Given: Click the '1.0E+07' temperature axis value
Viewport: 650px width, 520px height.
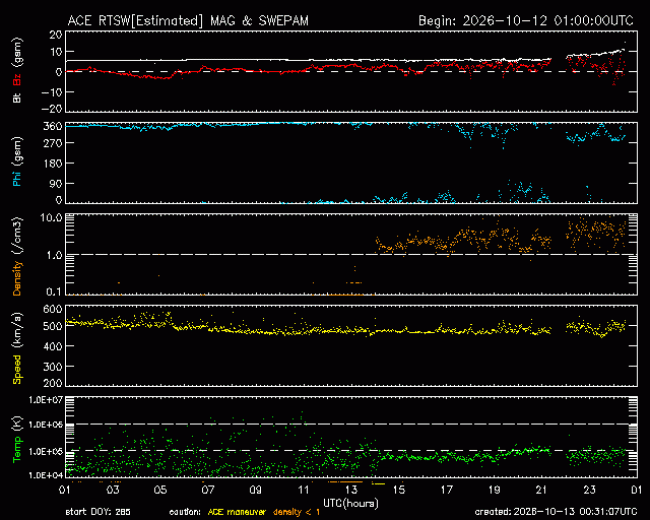Looking at the screenshot, I should click(x=46, y=400).
